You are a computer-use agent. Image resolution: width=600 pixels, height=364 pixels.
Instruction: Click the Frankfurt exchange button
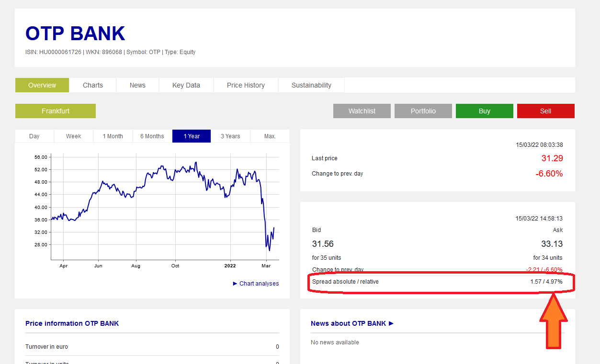tap(56, 111)
